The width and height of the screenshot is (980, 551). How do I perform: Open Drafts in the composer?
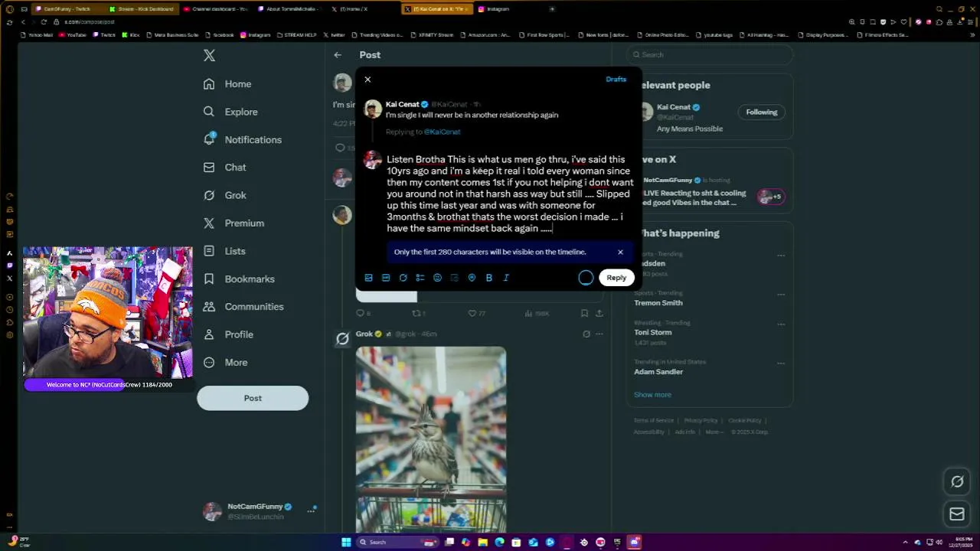click(616, 80)
